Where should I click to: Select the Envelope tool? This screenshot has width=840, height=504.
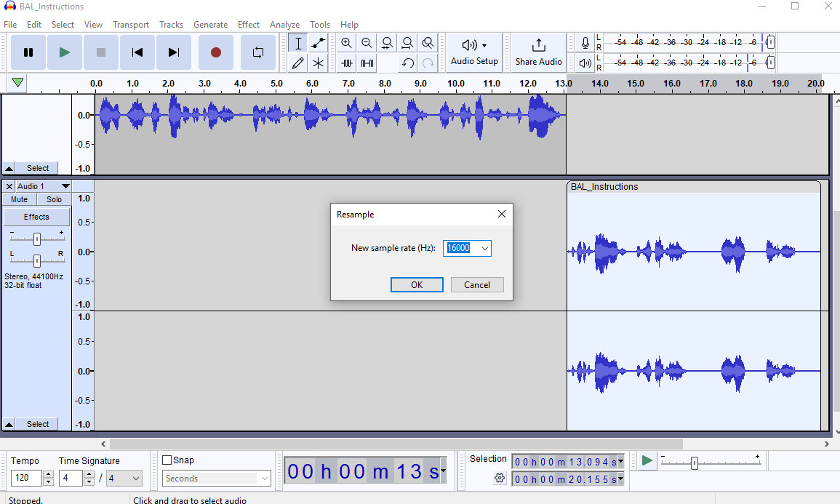click(x=318, y=42)
